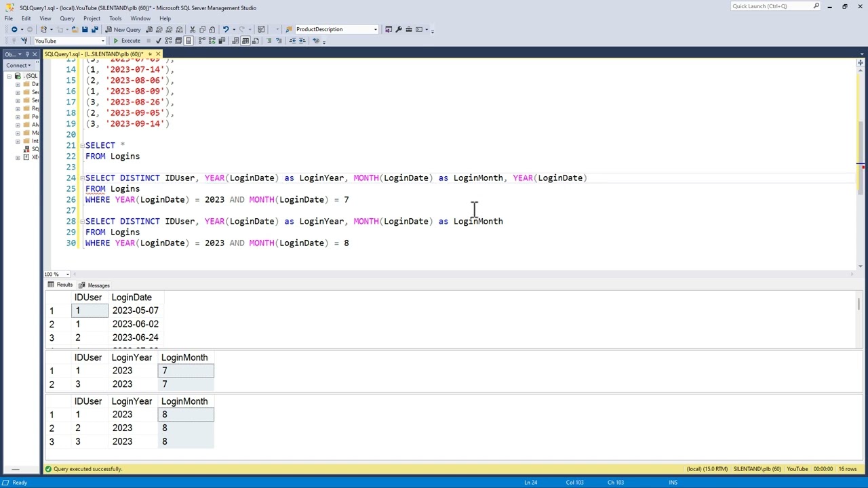The height and width of the screenshot is (488, 868).
Task: Toggle IntelliSense Enabled button
Action: (x=189, y=41)
